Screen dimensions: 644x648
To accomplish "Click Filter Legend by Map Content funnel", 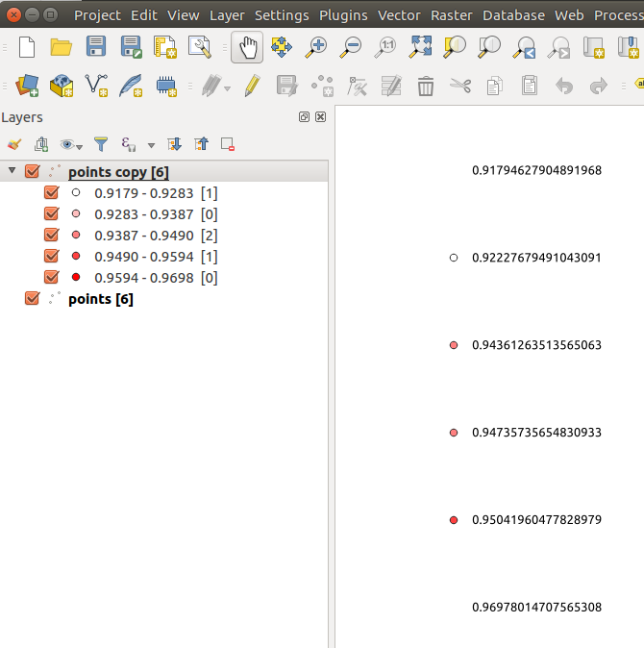I will tap(101, 144).
